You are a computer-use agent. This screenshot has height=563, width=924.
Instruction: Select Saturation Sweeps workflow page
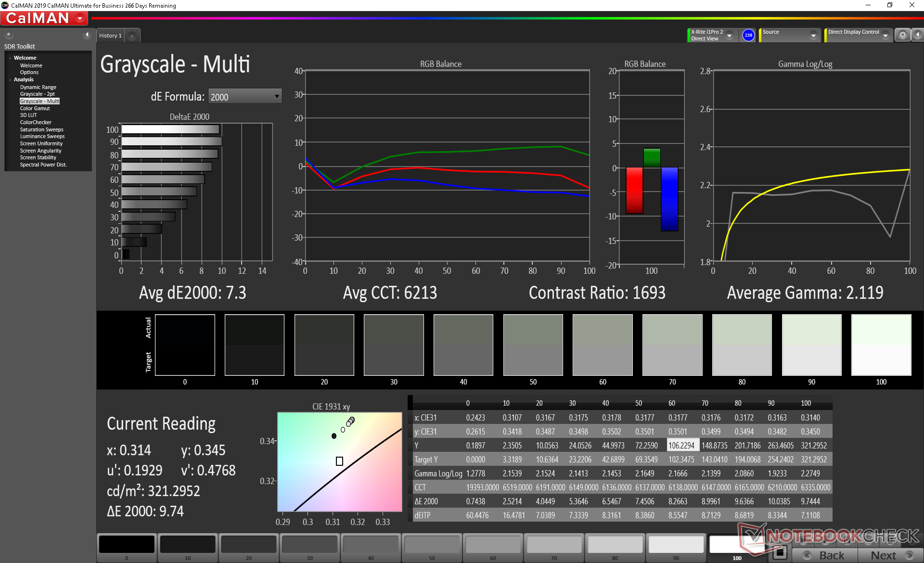point(41,129)
